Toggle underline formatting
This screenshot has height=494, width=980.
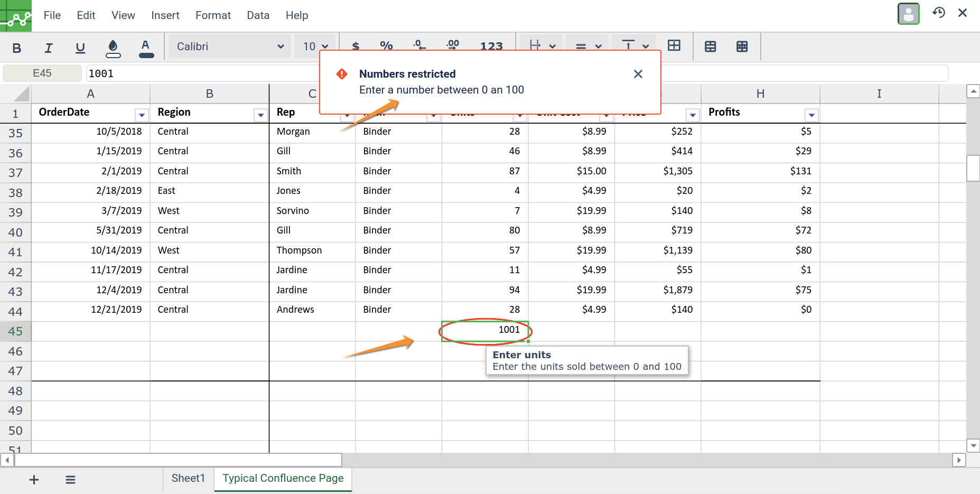coord(80,48)
